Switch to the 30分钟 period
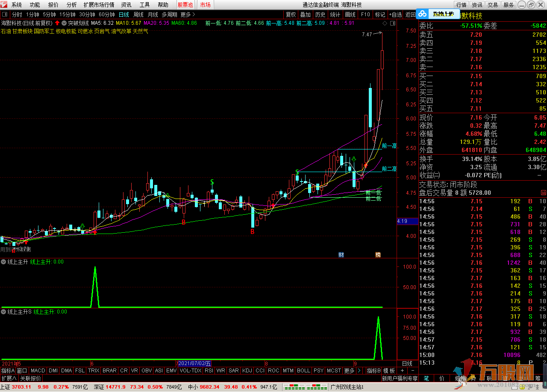The image size is (547, 392). (x=87, y=15)
